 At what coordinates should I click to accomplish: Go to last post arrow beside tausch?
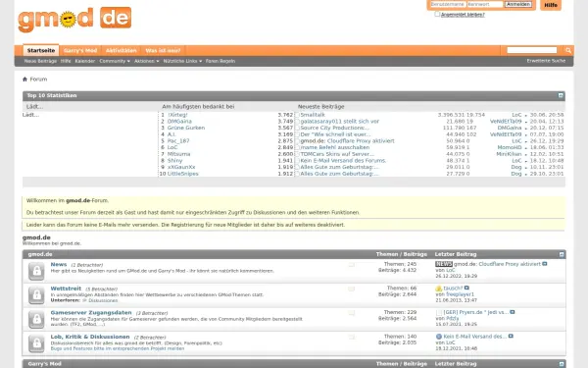[466, 288]
